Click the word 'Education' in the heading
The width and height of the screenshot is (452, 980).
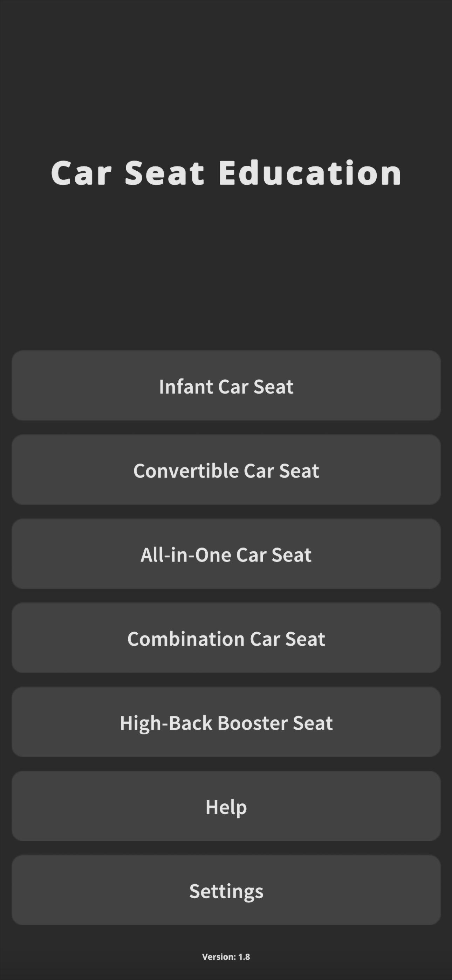(x=310, y=173)
